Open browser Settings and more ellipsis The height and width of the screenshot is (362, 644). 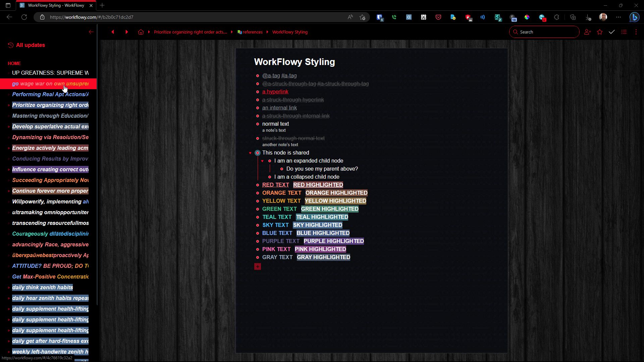(619, 17)
